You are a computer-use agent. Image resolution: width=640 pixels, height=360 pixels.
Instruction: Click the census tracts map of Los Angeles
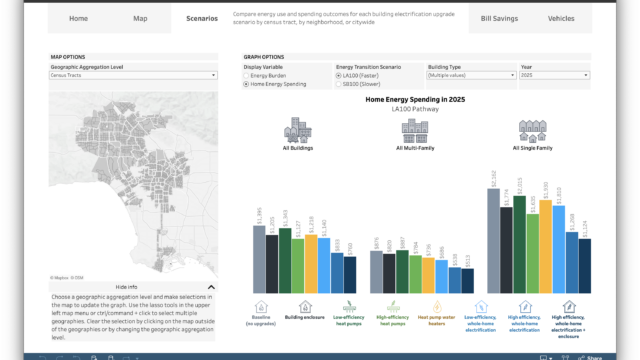tap(133, 184)
